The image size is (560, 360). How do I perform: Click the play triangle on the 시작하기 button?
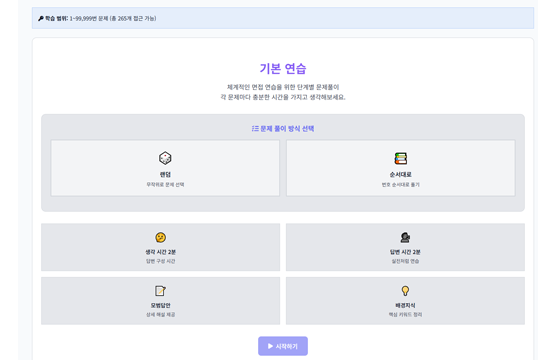point(270,346)
